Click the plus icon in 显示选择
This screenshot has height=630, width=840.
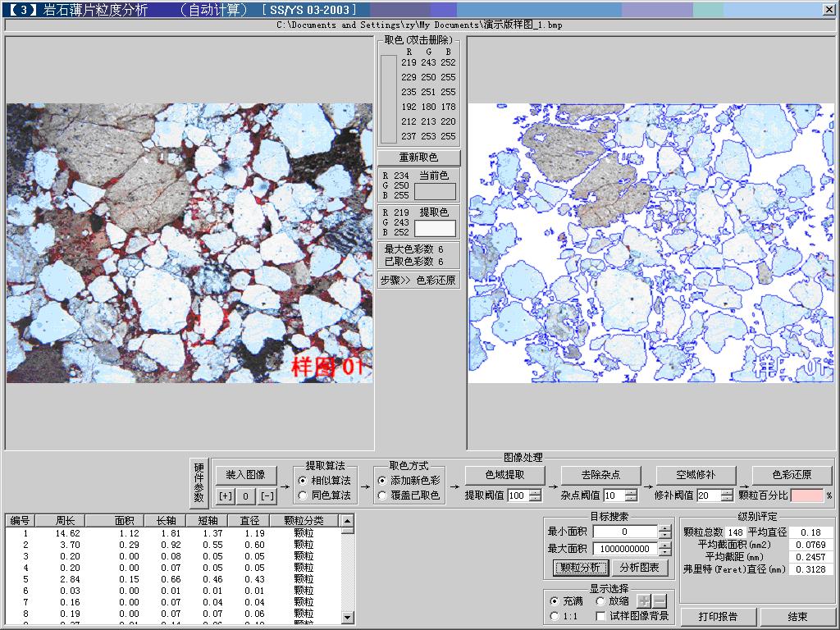(x=645, y=600)
